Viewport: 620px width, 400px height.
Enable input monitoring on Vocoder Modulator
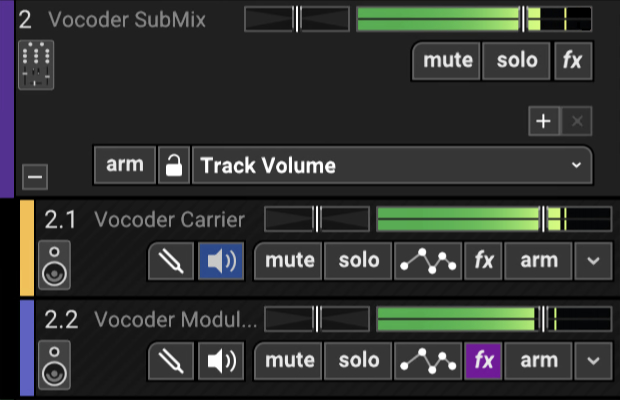[221, 361]
